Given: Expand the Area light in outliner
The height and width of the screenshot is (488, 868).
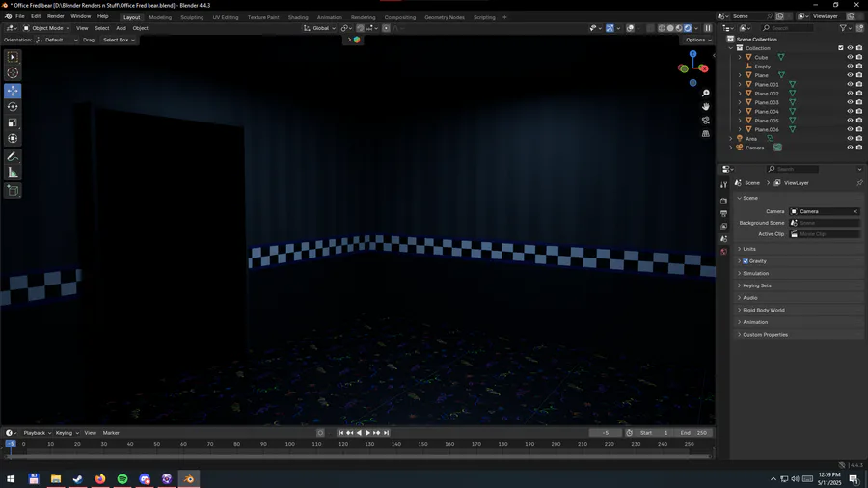Looking at the screenshot, I should pyautogui.click(x=731, y=138).
